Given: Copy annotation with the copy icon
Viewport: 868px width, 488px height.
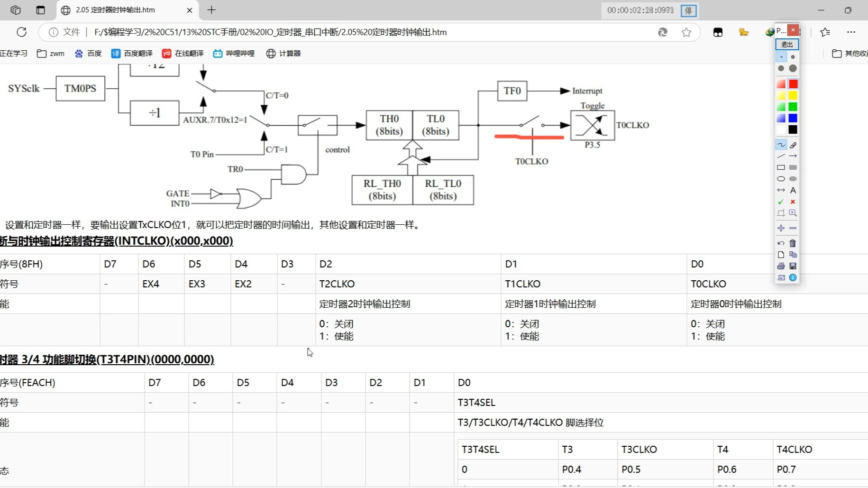Looking at the screenshot, I should (793, 255).
